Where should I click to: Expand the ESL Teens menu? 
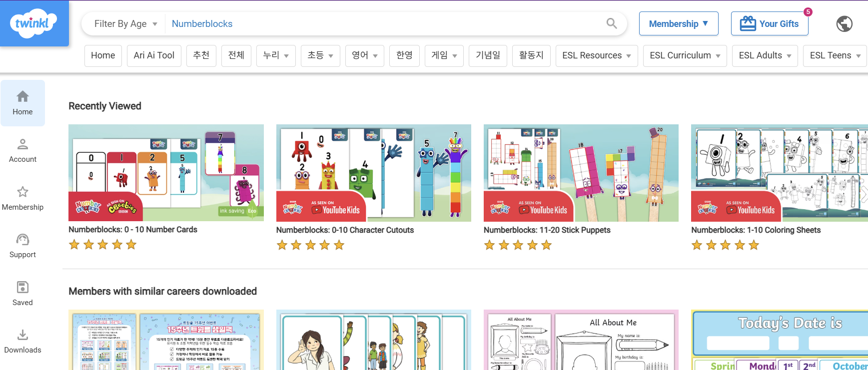tap(835, 55)
